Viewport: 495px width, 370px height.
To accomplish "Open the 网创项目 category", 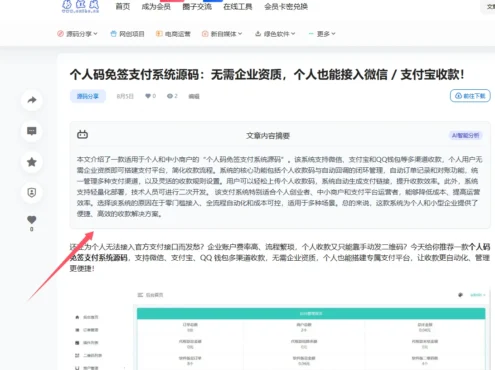I will [x=127, y=34].
